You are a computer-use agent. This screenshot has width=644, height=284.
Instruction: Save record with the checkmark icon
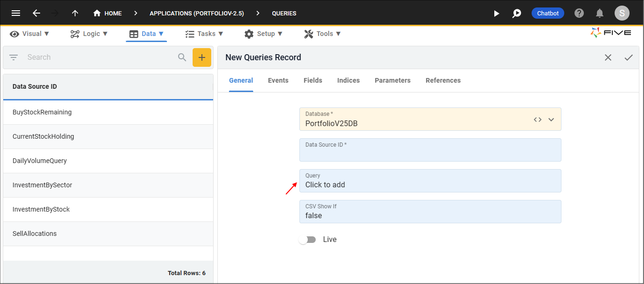click(629, 57)
